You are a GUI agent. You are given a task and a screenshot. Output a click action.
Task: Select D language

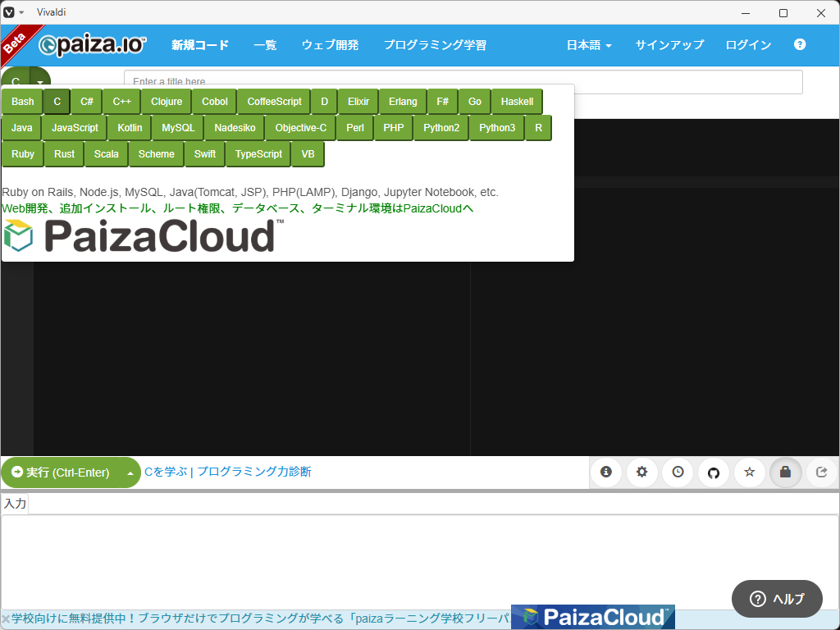coord(324,102)
